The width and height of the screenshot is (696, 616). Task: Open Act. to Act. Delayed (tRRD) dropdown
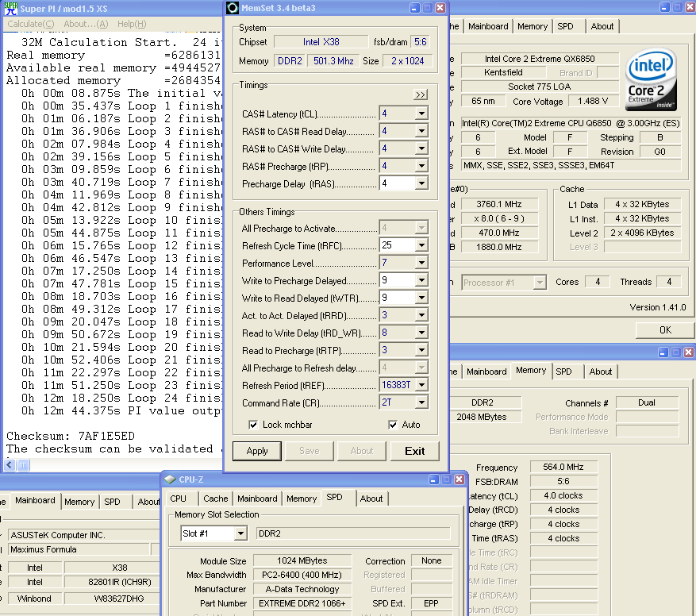point(421,315)
